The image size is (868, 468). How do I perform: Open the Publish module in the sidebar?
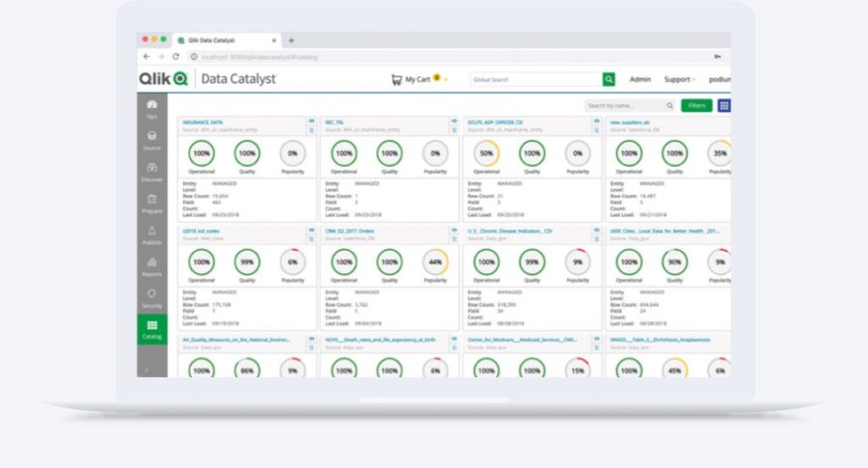point(151,234)
